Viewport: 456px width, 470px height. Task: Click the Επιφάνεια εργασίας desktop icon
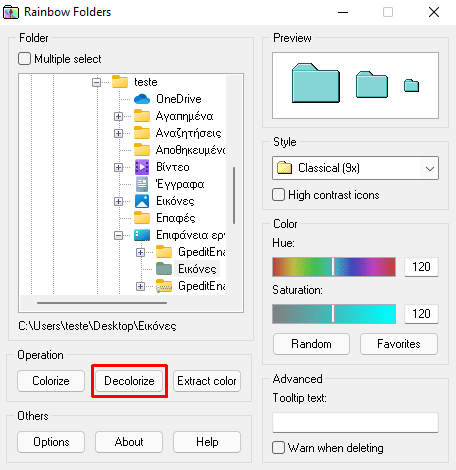click(142, 235)
